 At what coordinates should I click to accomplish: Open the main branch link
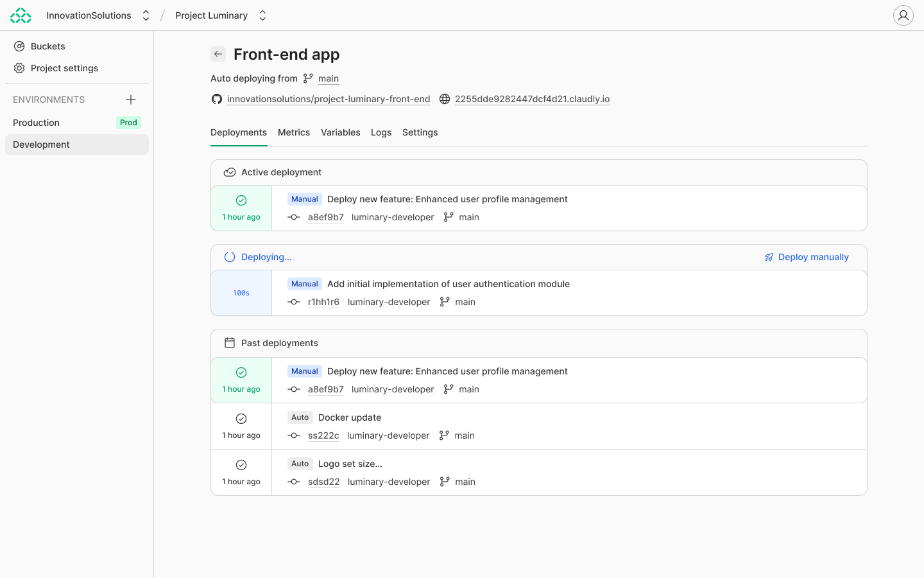329,78
